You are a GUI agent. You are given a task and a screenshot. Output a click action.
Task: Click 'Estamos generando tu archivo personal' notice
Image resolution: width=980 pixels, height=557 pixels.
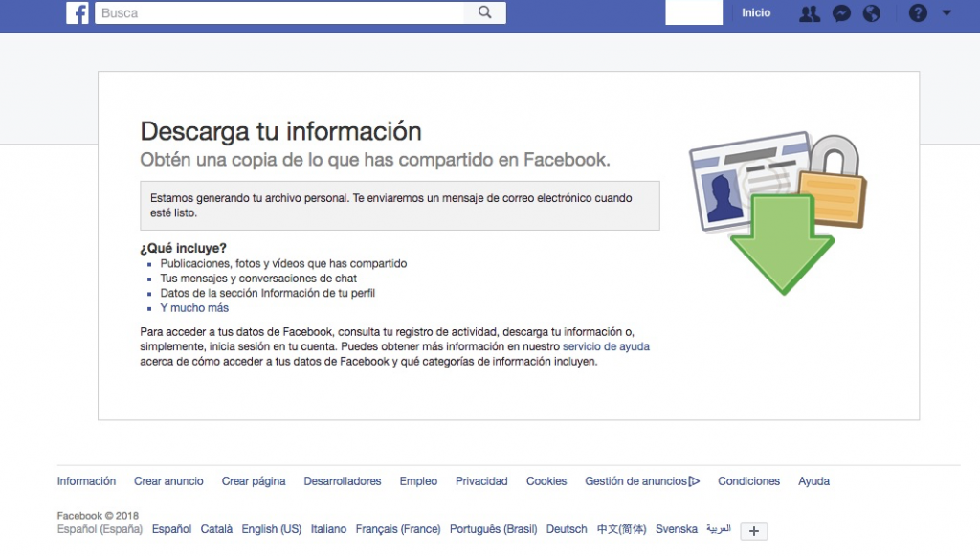click(400, 206)
